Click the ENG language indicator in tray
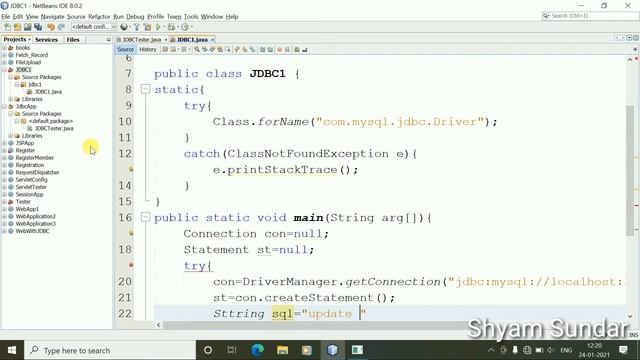Screen dimensions: 640x360 (566, 350)
